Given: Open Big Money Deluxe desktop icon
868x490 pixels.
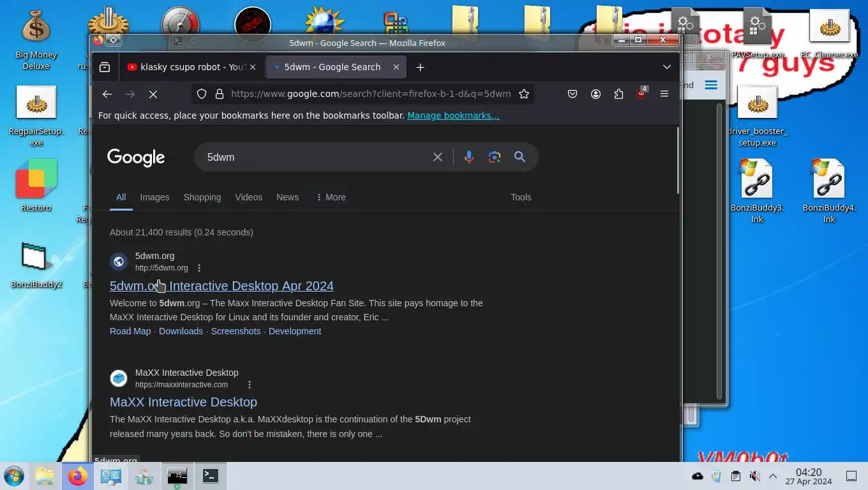Looking at the screenshot, I should (x=36, y=40).
